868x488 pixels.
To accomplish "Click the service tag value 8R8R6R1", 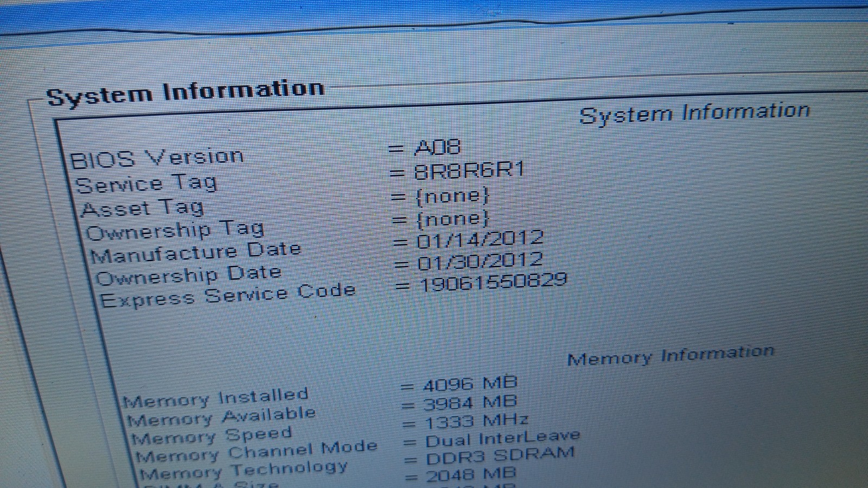I will (x=470, y=170).
